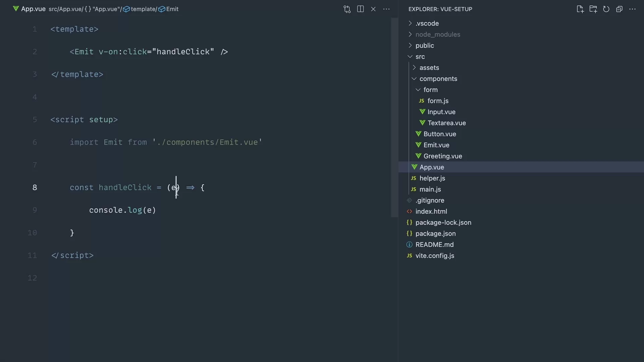Click the Vue logo on the App.vue tab
The image size is (644, 362).
coord(16,9)
